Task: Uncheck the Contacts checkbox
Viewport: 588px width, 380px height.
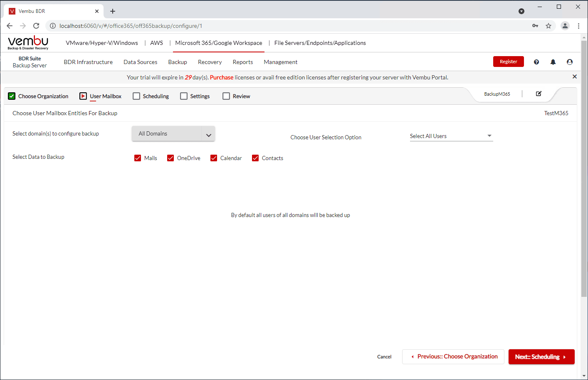Action: pyautogui.click(x=255, y=158)
